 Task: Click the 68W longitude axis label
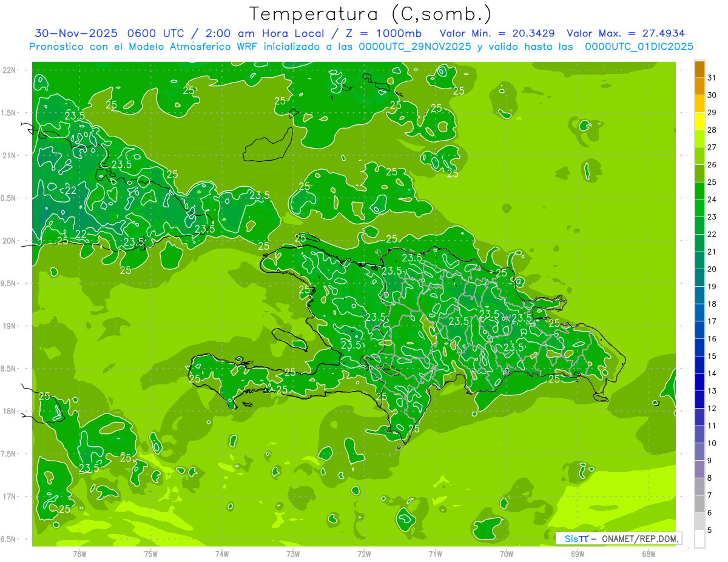[x=649, y=554]
